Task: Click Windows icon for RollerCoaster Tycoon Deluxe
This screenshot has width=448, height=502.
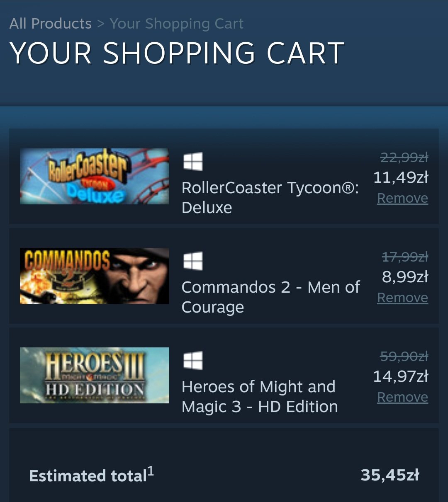Action: [193, 161]
